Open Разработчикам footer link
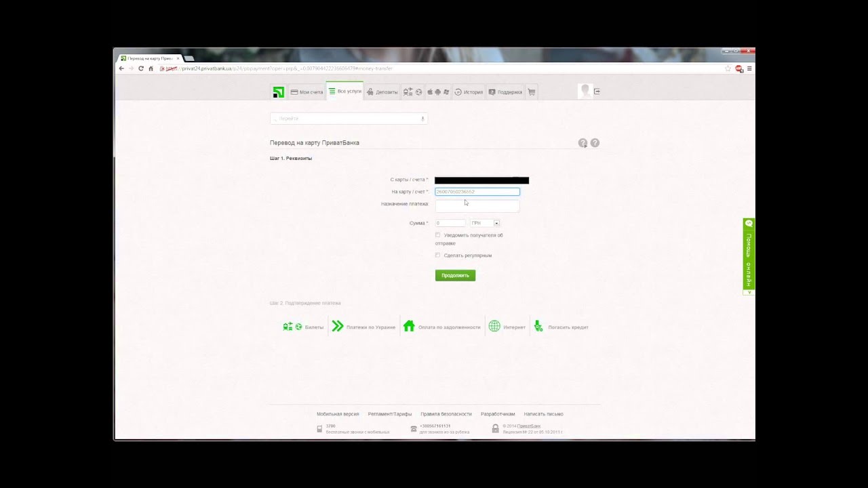868x488 pixels. click(x=498, y=414)
